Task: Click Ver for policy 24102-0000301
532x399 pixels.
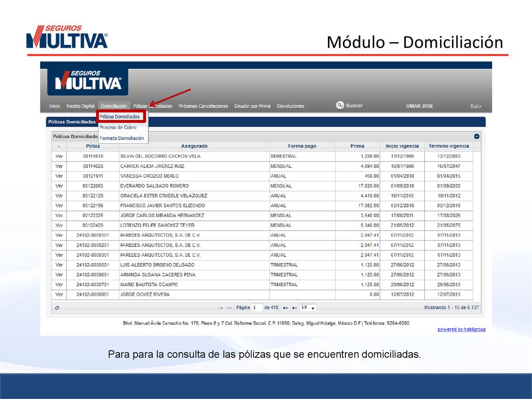Action: 59,255
